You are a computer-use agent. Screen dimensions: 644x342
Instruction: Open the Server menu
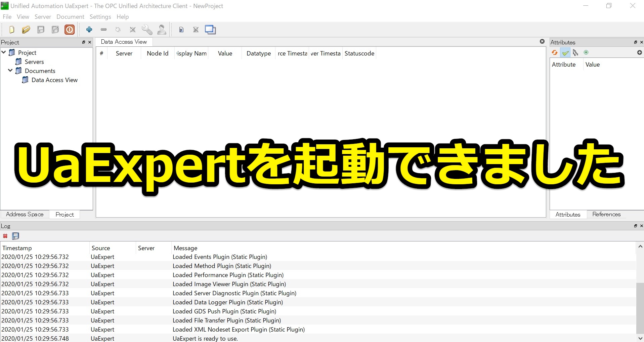point(42,16)
